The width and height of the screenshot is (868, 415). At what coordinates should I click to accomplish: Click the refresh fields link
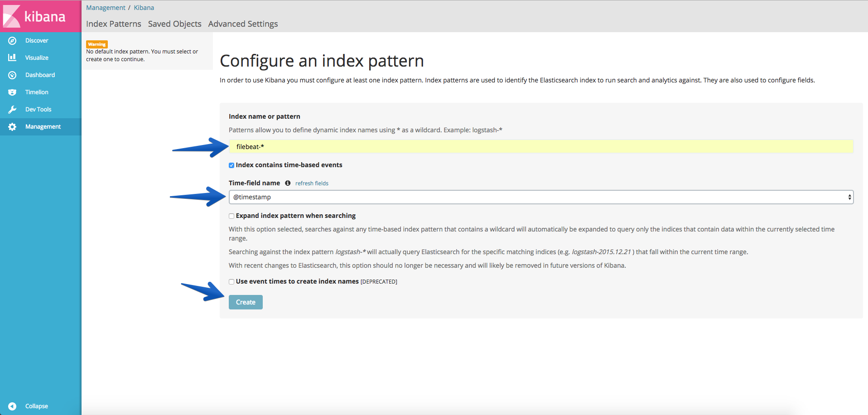click(312, 183)
